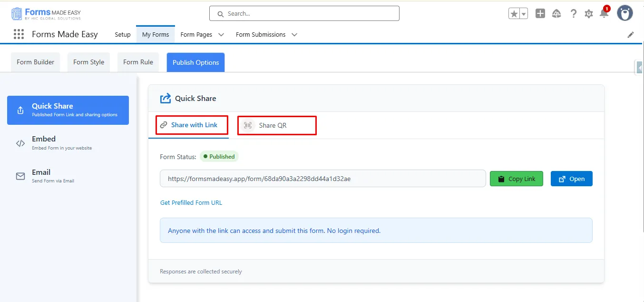The height and width of the screenshot is (302, 644).
Task: Expand the Form Pages dropdown chevron
Action: click(x=221, y=35)
